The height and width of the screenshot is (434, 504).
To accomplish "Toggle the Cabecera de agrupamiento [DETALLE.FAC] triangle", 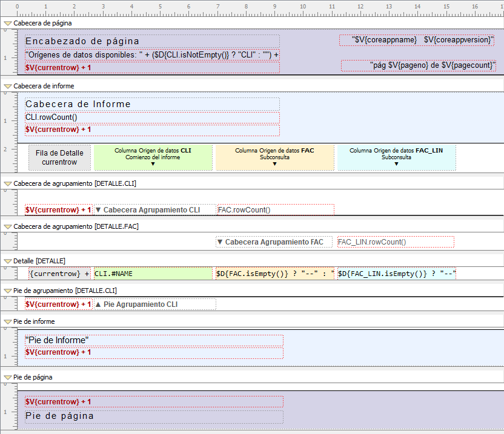I will coord(7,226).
